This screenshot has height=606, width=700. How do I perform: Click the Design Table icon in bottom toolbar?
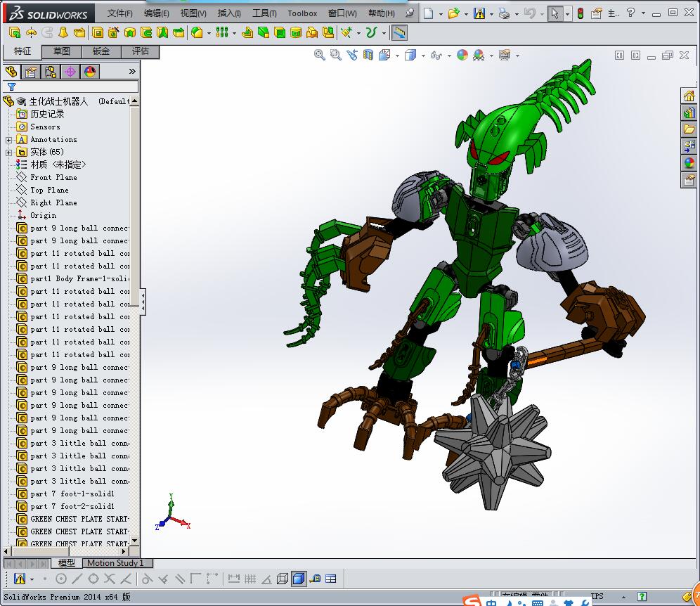(x=331, y=579)
